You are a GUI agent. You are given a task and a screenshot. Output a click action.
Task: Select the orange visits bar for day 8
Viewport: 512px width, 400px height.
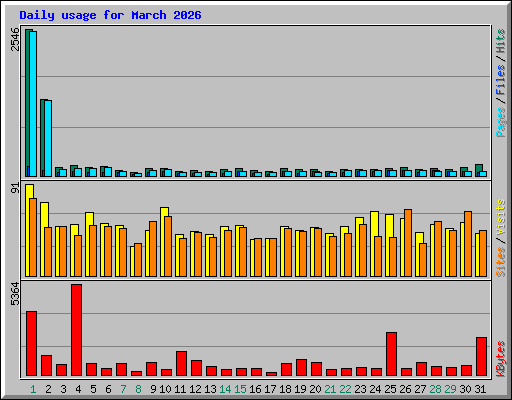(138, 260)
